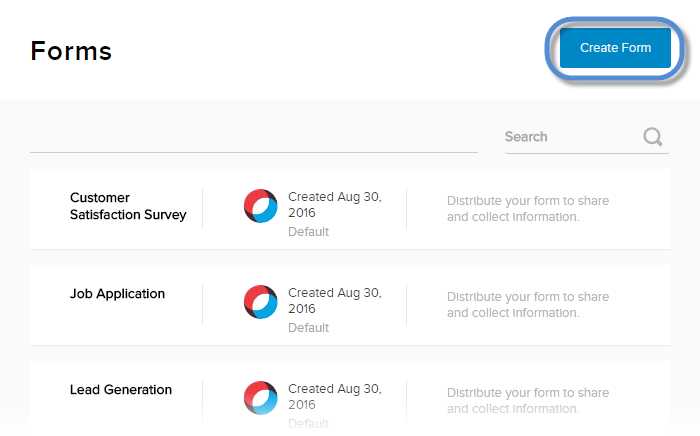This screenshot has width=700, height=436.
Task: Click the Default label under Job Application
Action: (x=308, y=328)
